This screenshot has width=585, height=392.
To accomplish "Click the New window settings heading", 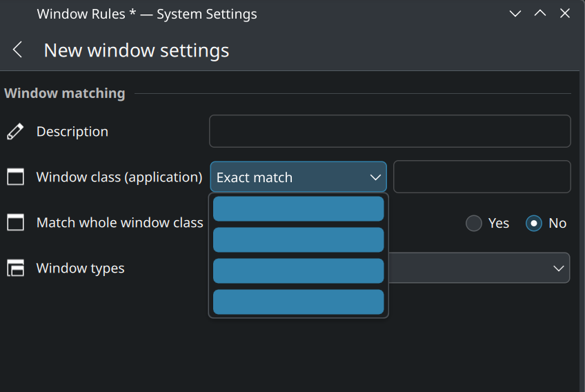I will (x=137, y=50).
